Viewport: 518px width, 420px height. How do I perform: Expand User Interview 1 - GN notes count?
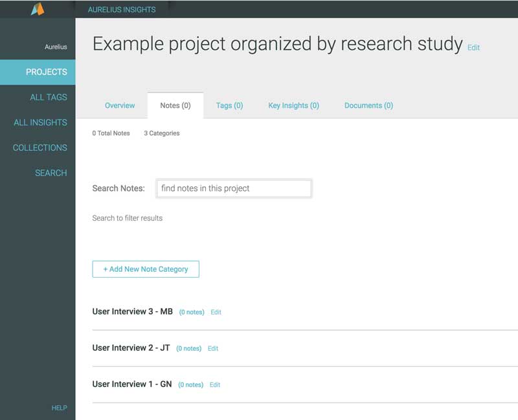[190, 384]
